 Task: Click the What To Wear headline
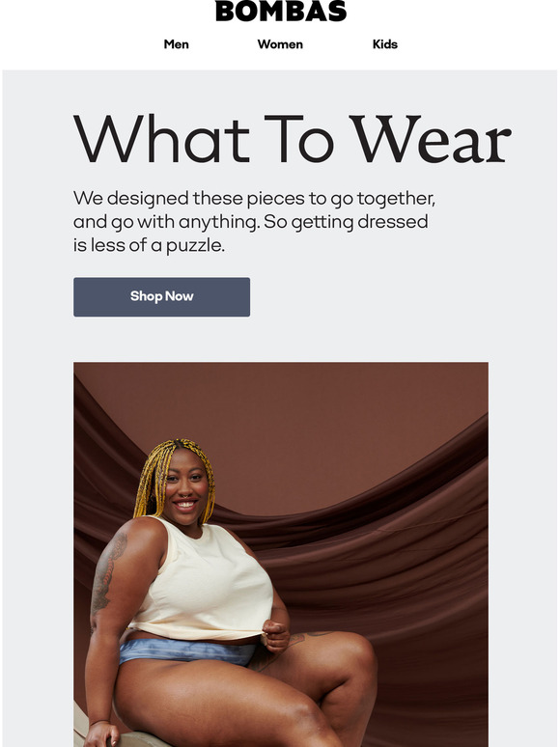point(293,139)
